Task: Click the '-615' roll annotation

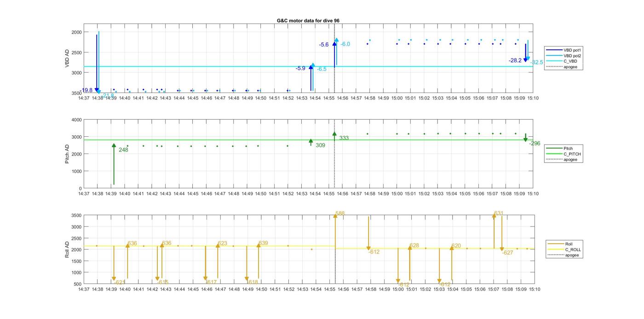Action: tap(163, 282)
